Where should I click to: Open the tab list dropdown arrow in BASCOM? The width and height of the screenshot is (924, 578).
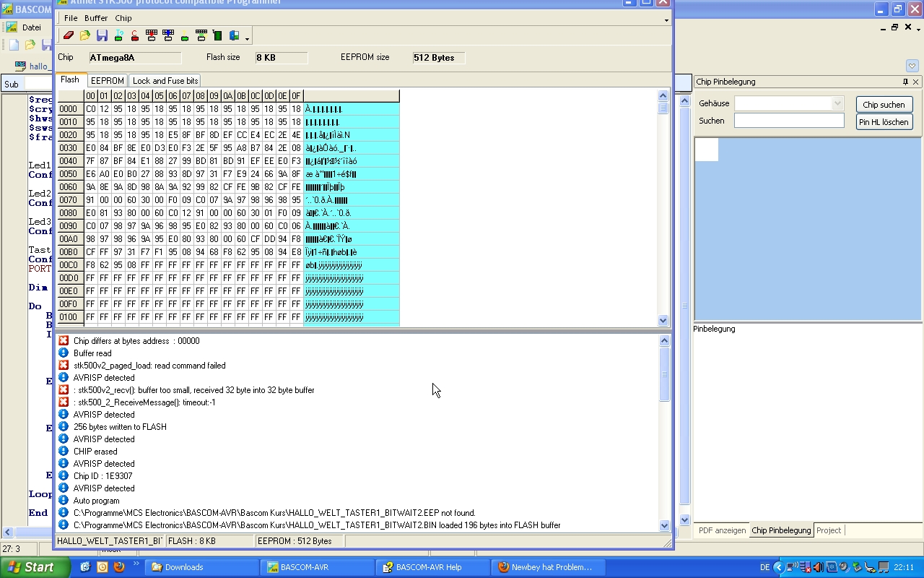(912, 66)
